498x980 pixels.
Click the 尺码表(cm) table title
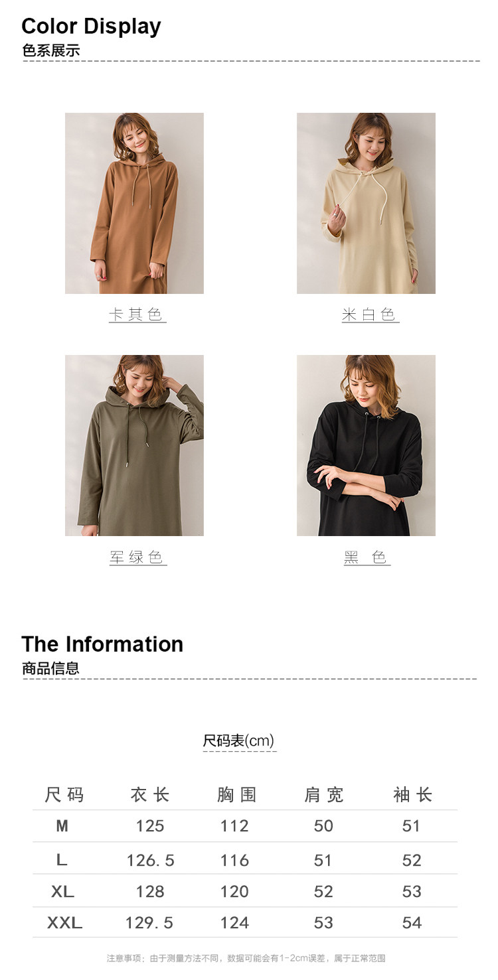coord(238,741)
